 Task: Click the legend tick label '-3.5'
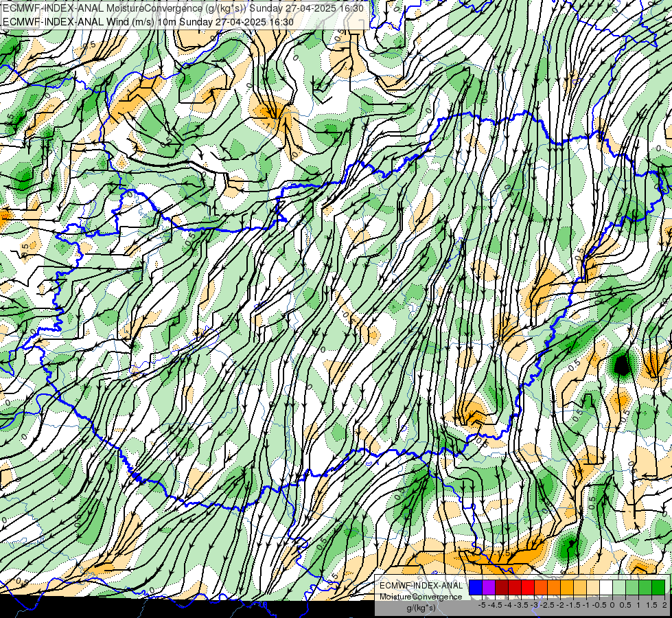[522, 605]
